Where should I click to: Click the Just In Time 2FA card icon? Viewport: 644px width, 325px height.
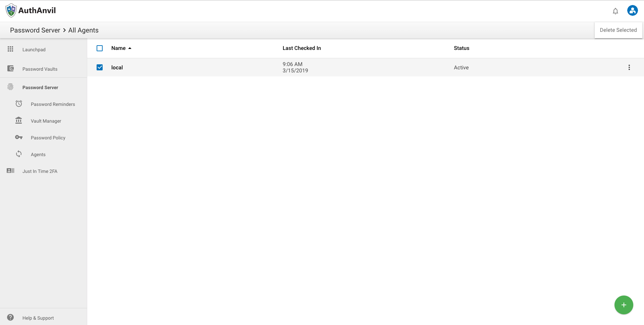(x=10, y=171)
